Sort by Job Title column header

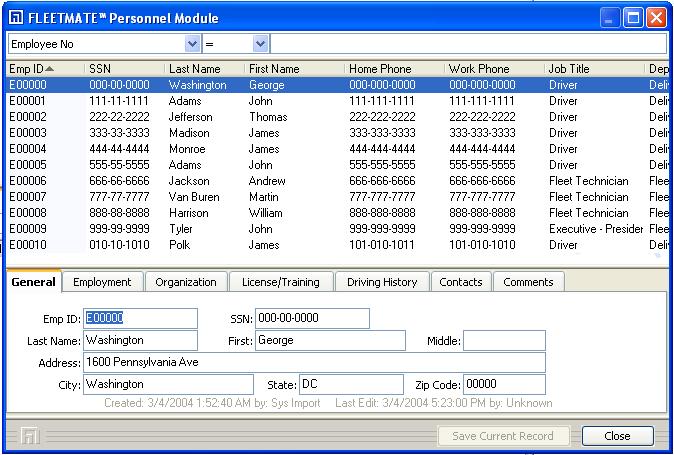594,69
